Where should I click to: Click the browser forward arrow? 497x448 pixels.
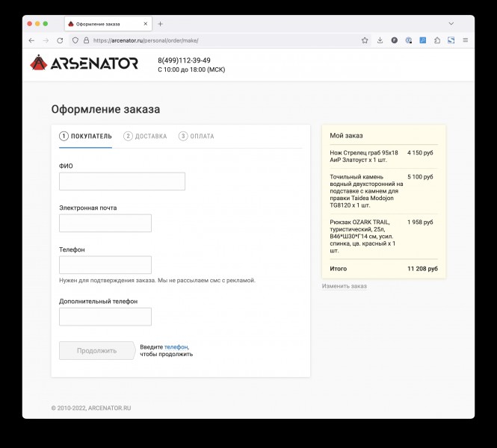[x=46, y=40]
